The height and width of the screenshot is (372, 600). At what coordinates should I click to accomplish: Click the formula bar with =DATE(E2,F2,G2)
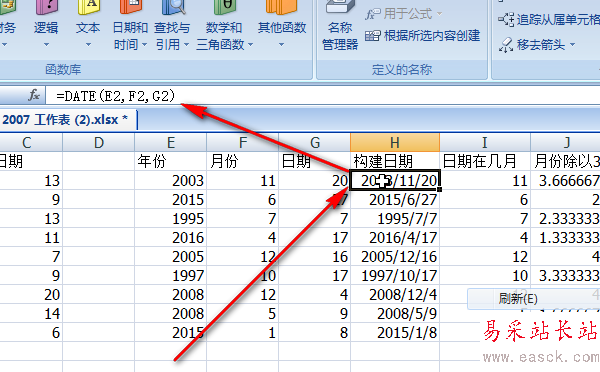pyautogui.click(x=323, y=95)
